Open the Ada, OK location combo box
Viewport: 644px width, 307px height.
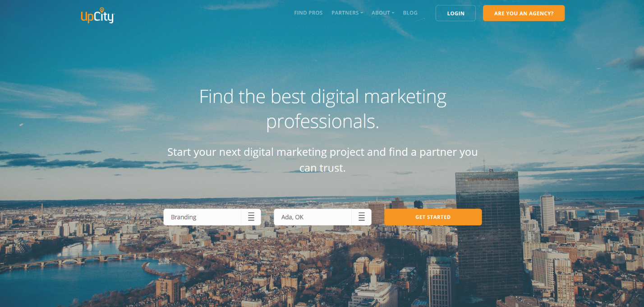322,217
